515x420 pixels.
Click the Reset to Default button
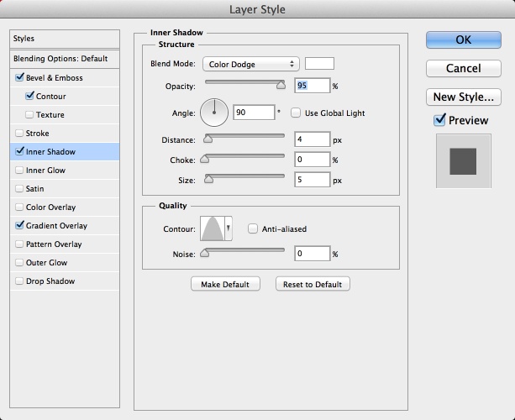pyautogui.click(x=313, y=284)
